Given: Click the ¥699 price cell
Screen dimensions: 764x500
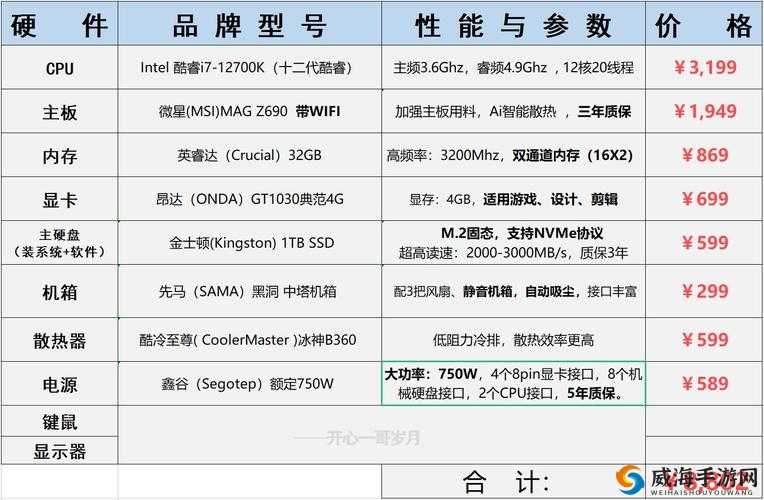Looking at the screenshot, I should point(704,199).
